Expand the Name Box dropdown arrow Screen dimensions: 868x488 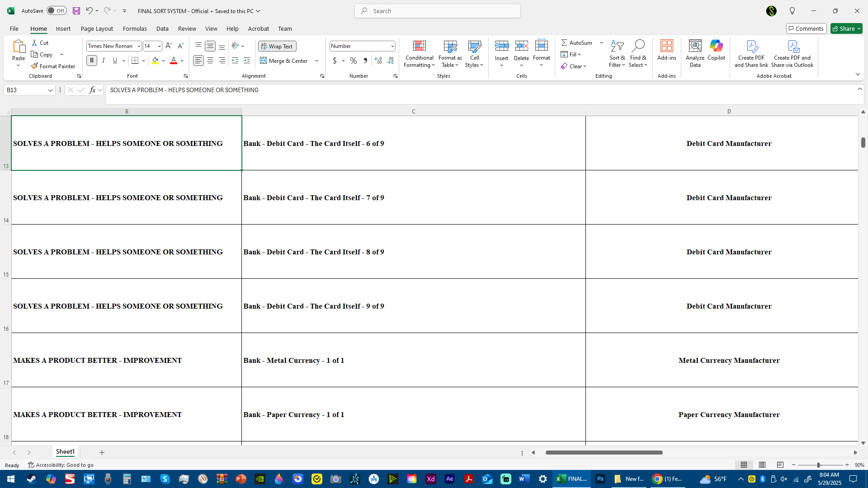click(50, 90)
